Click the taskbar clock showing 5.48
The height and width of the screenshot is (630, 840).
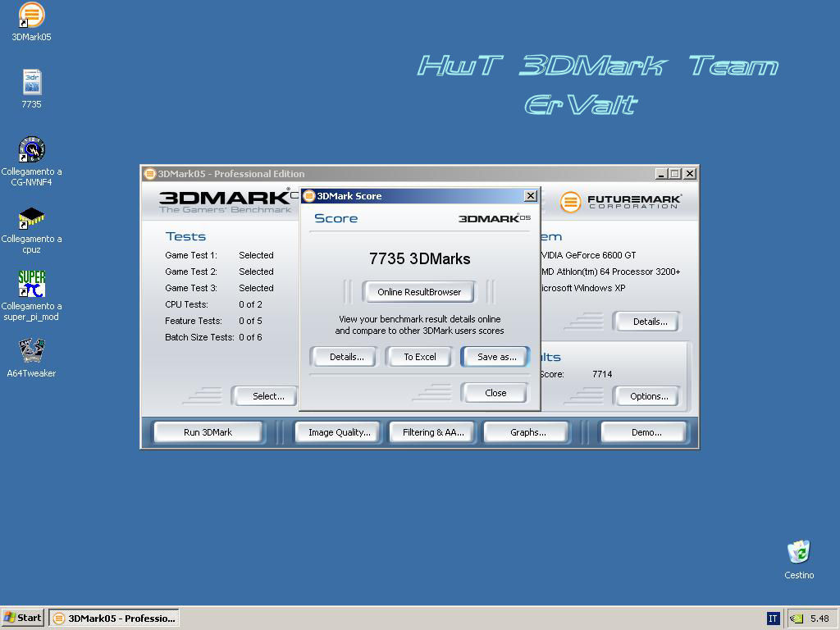coord(819,619)
